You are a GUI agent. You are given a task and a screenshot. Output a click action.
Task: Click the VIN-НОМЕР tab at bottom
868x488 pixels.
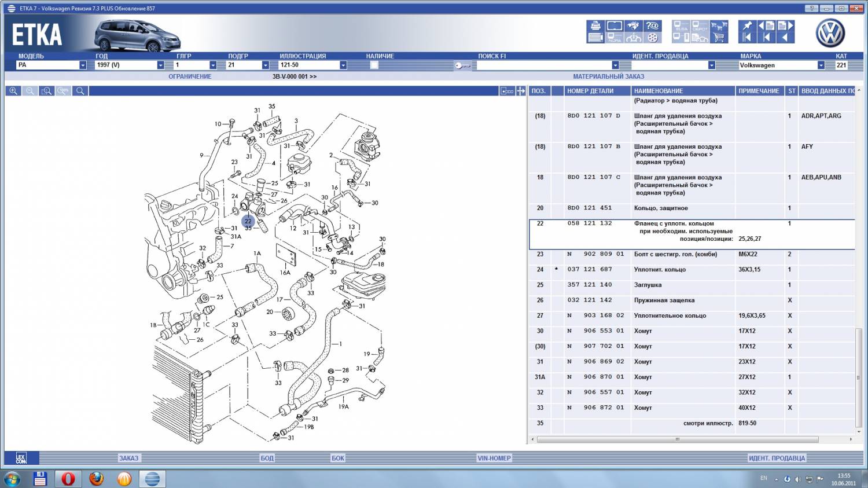(x=494, y=458)
